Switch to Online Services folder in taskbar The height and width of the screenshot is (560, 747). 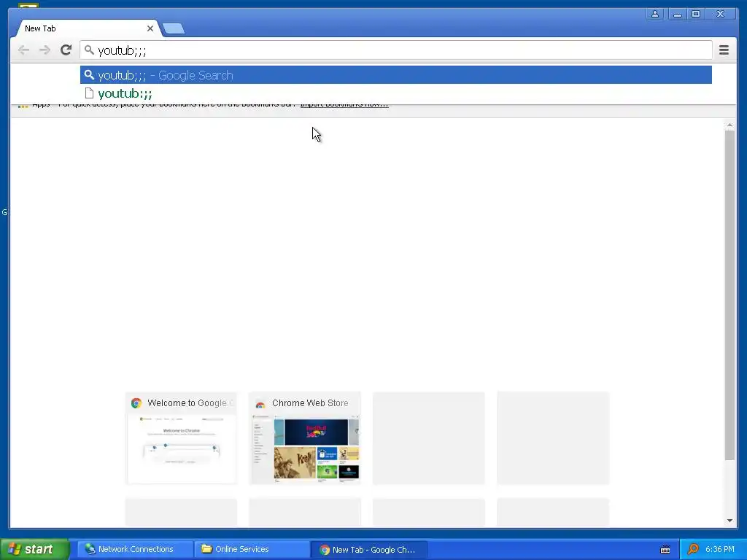(252, 549)
